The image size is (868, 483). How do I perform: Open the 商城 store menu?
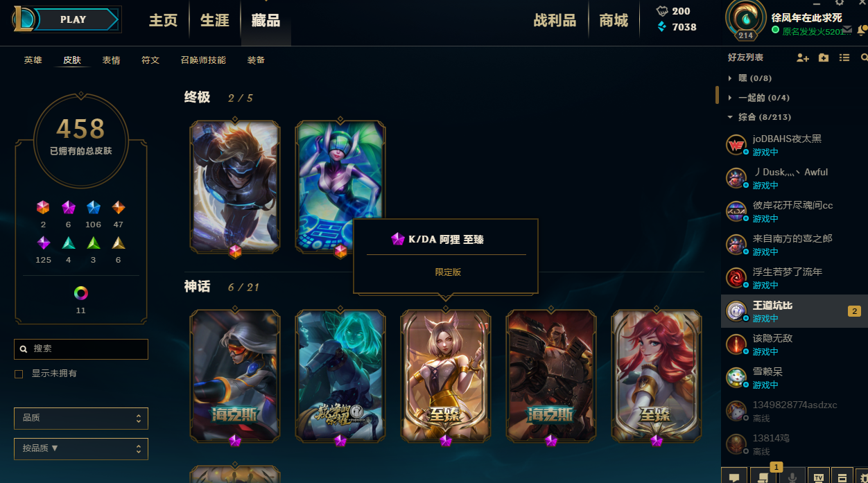click(614, 21)
